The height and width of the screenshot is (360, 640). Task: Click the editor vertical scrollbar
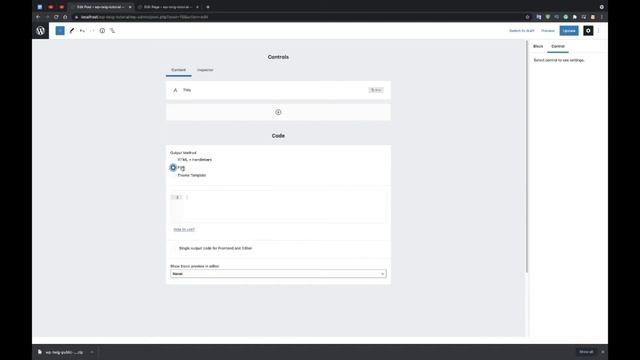pyautogui.click(x=527, y=157)
